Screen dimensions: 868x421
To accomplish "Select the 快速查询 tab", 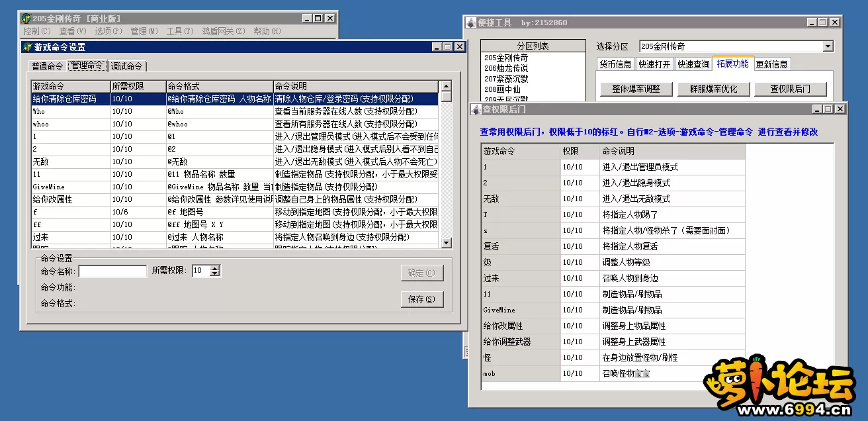I will pyautogui.click(x=694, y=64).
